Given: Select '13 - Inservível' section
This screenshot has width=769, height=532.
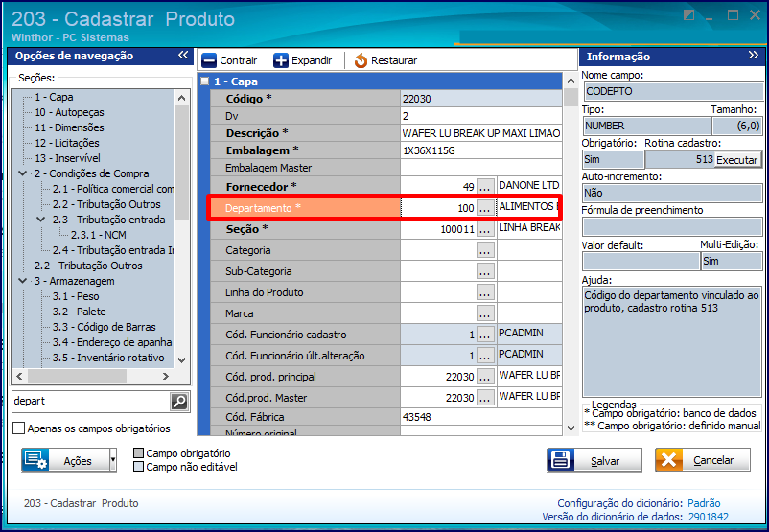Looking at the screenshot, I should point(67,158).
